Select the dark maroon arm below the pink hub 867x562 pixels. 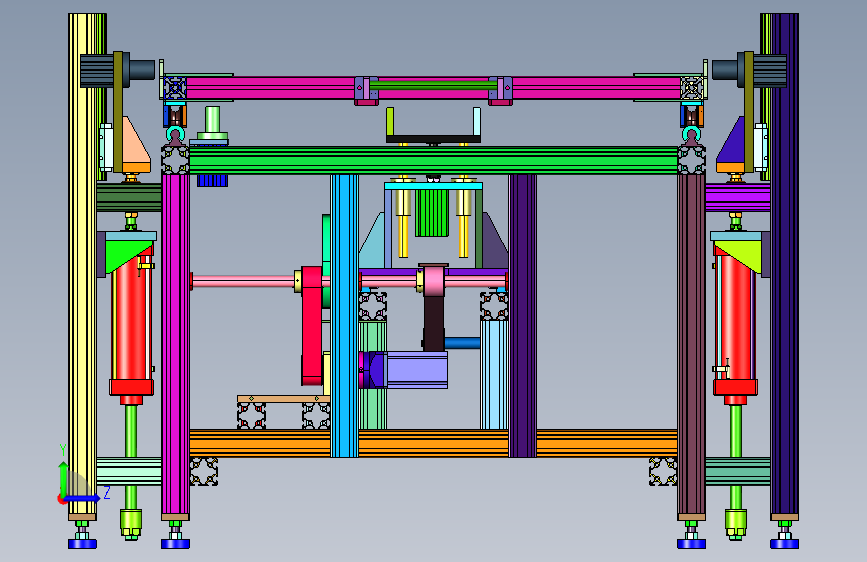[x=434, y=322]
